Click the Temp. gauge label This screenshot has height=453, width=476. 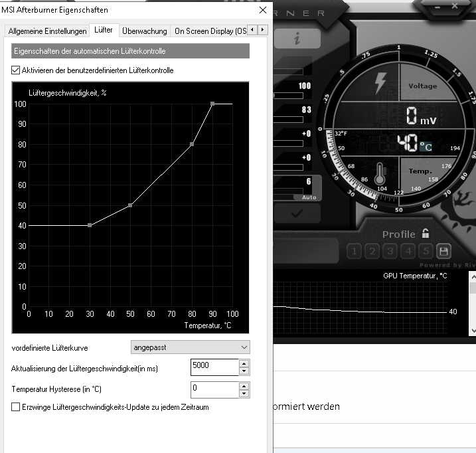pyautogui.click(x=420, y=171)
